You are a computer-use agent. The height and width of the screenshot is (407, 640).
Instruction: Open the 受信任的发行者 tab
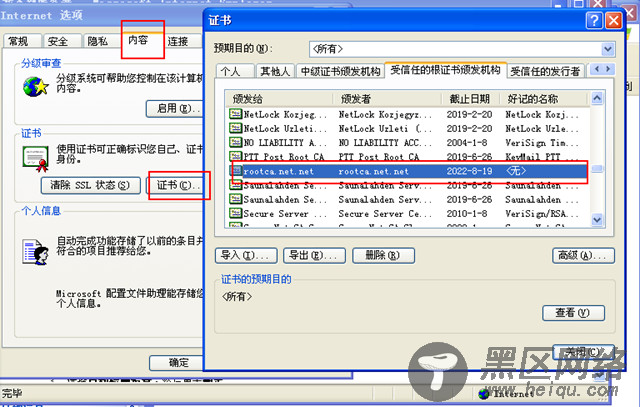545,71
